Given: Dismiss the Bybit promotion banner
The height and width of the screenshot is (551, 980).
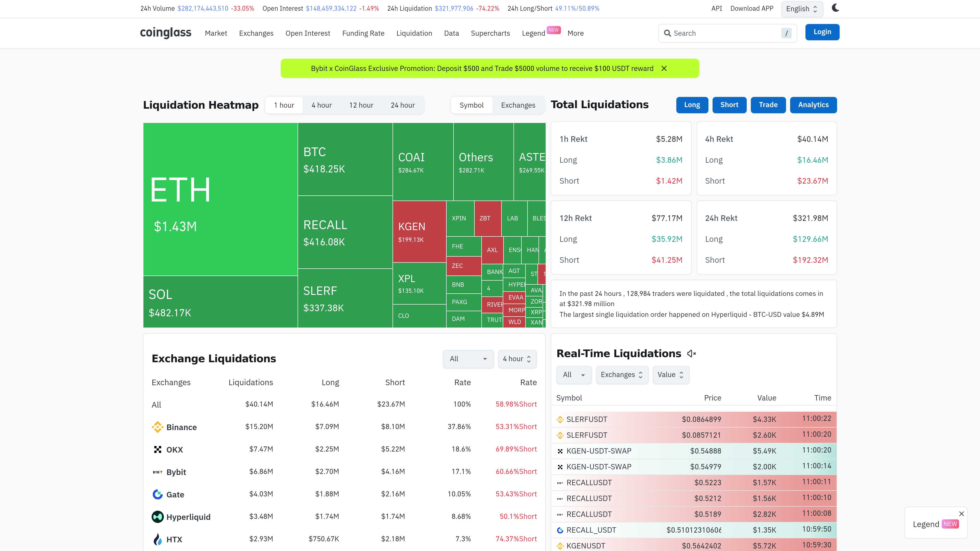Looking at the screenshot, I should (664, 68).
